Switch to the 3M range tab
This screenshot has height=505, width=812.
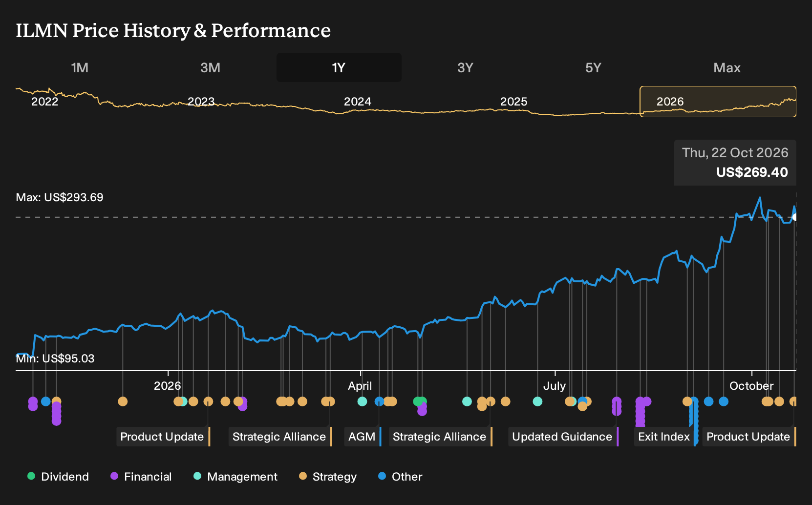coord(210,67)
